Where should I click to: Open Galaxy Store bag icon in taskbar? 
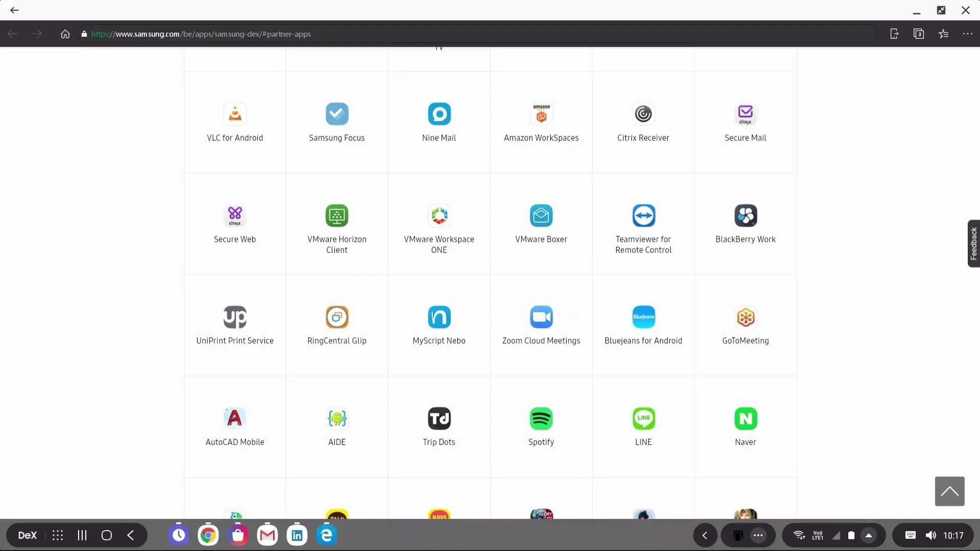coord(238,535)
